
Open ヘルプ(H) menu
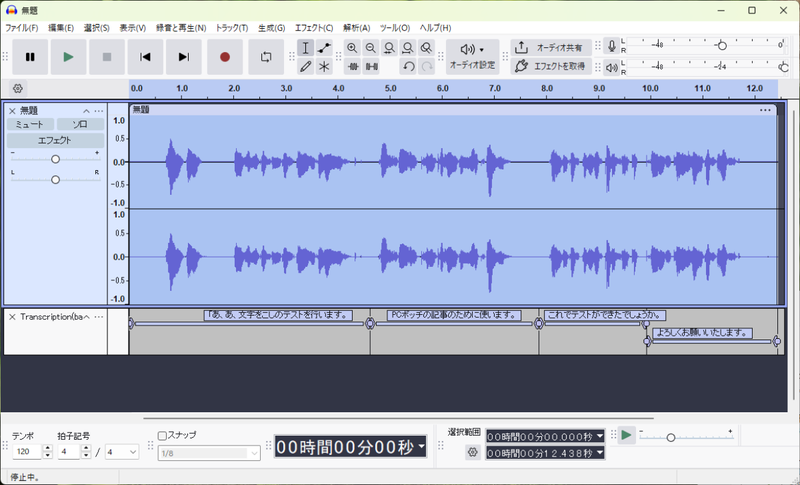click(435, 28)
